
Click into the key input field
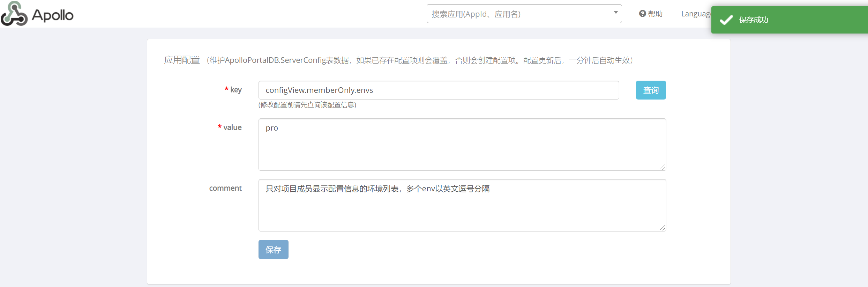click(x=439, y=90)
